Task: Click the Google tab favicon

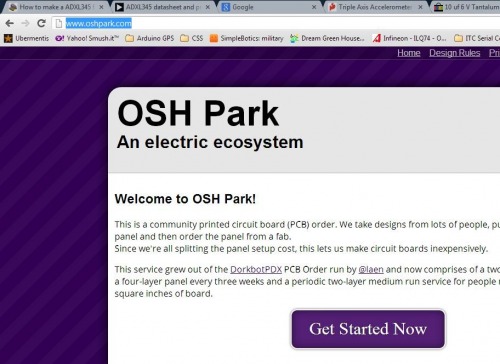Action: [x=226, y=7]
